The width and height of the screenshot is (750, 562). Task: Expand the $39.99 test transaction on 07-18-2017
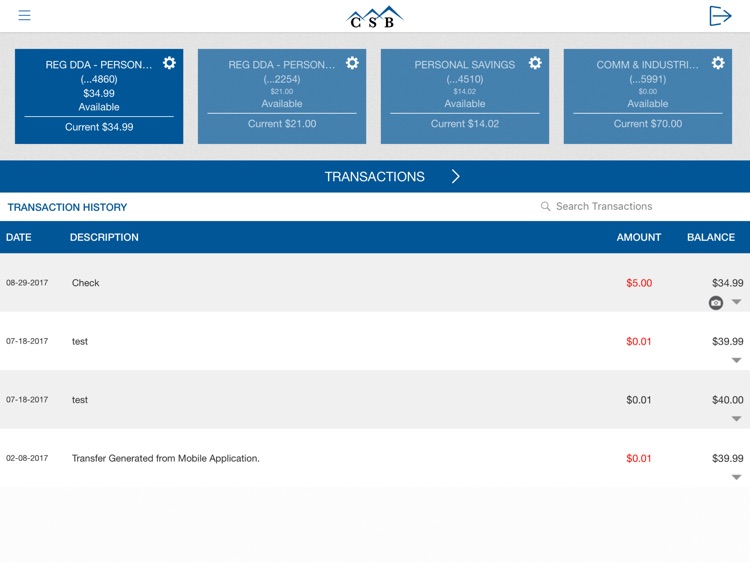[x=737, y=360]
